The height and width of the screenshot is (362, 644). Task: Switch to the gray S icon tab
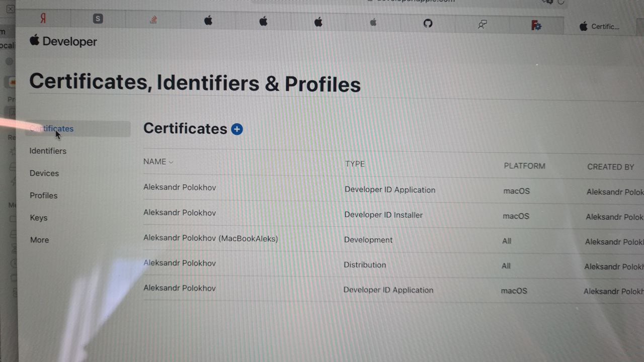98,19
